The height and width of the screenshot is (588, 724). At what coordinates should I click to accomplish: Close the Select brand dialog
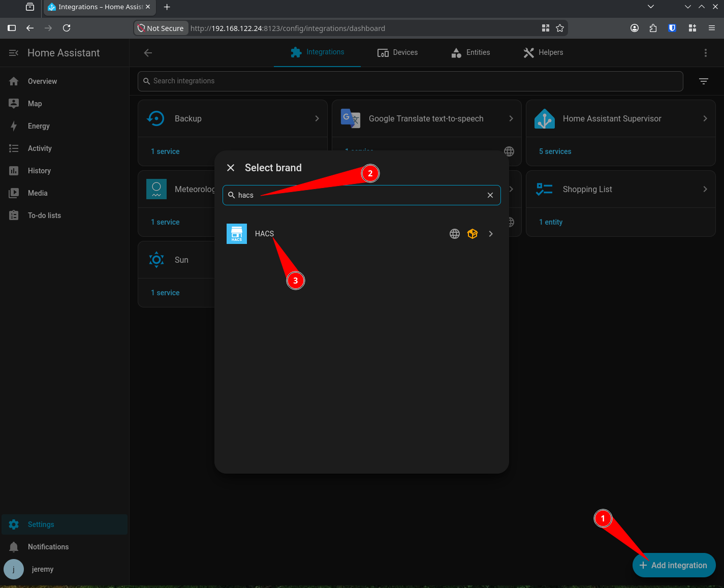(x=231, y=168)
